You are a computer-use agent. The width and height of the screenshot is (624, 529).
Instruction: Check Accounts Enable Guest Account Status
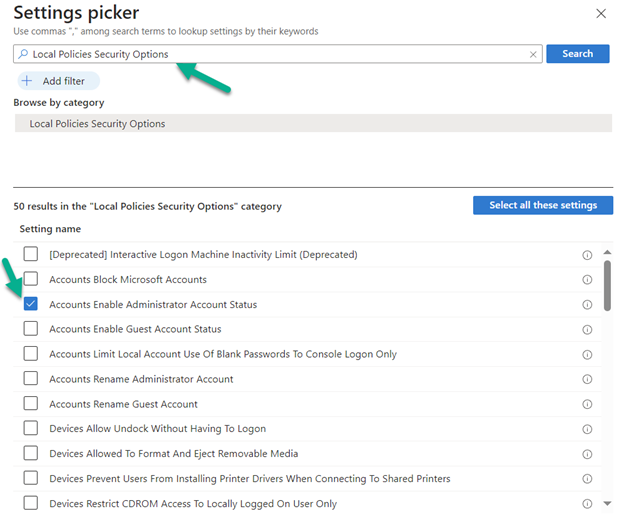point(31,328)
